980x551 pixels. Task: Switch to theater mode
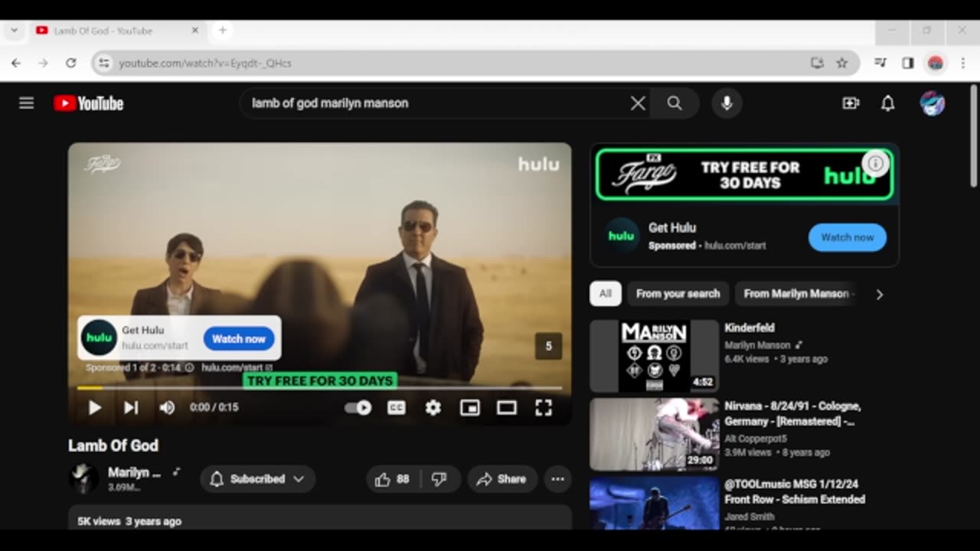click(x=506, y=408)
